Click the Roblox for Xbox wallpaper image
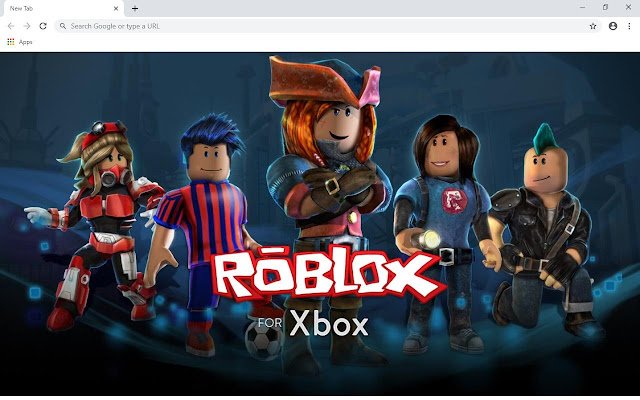640x400 pixels. click(320, 224)
